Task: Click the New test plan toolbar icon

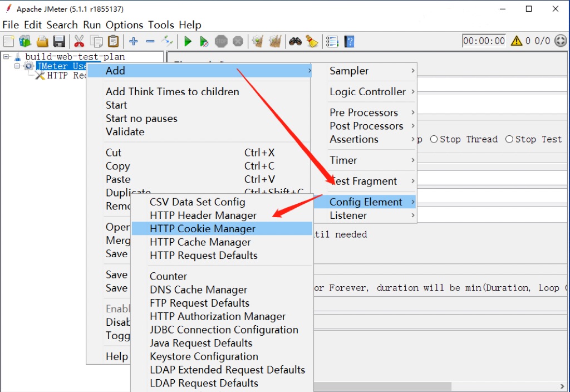Action: click(9, 41)
